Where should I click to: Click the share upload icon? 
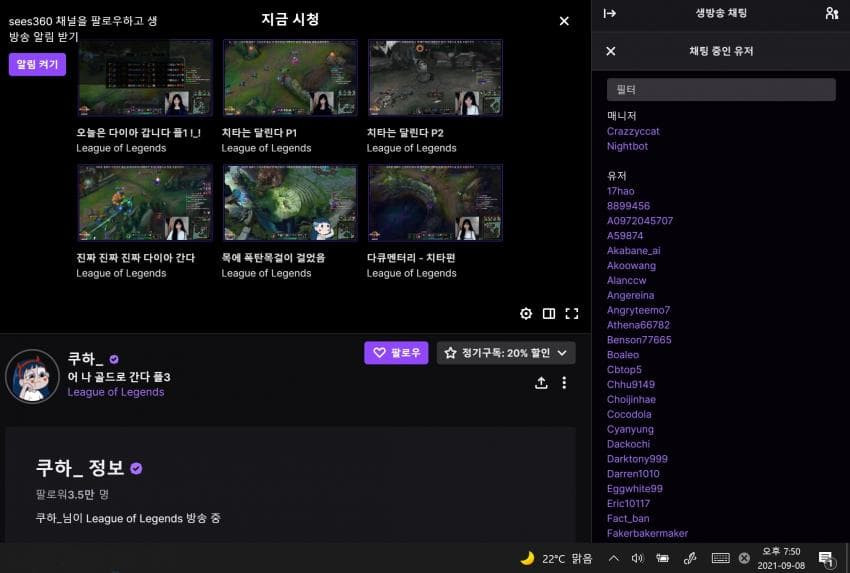(541, 383)
